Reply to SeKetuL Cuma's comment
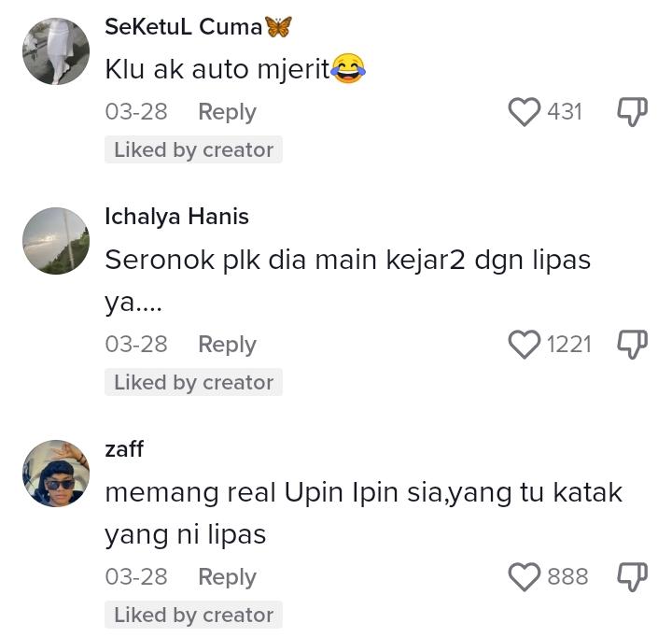 coord(227,112)
